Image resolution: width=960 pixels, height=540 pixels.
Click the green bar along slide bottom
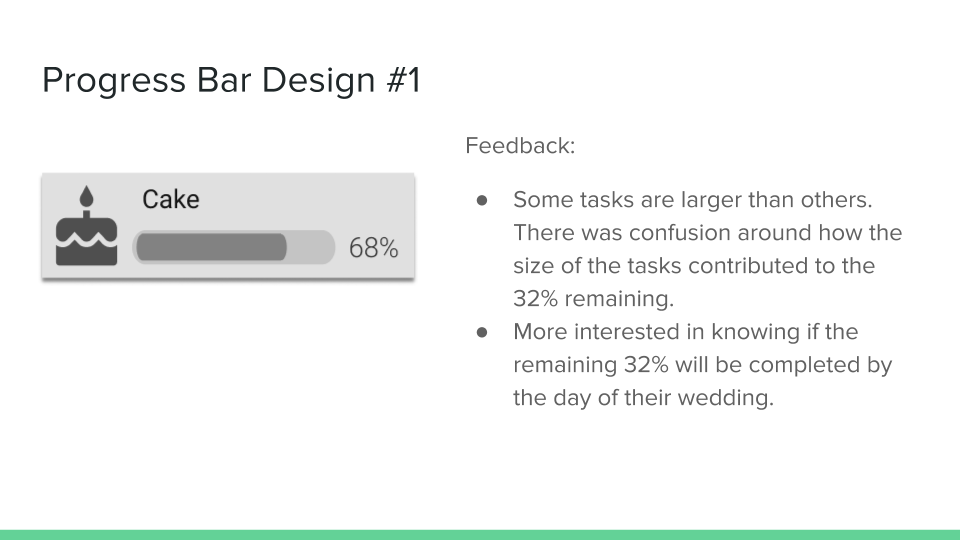point(480,535)
